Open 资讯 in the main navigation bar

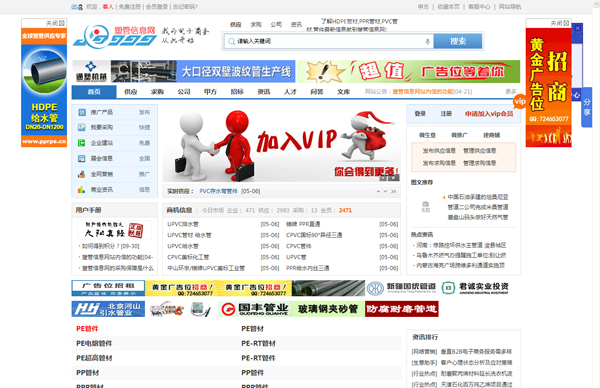[264, 92]
